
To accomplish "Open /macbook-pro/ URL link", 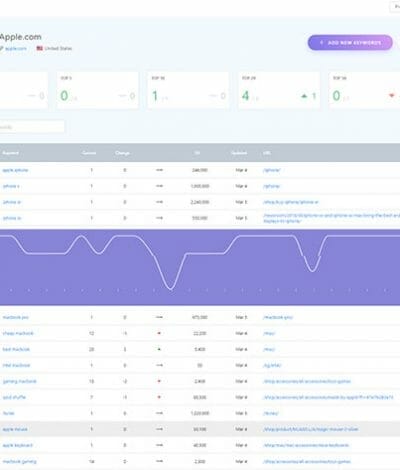I will pyautogui.click(x=278, y=317).
